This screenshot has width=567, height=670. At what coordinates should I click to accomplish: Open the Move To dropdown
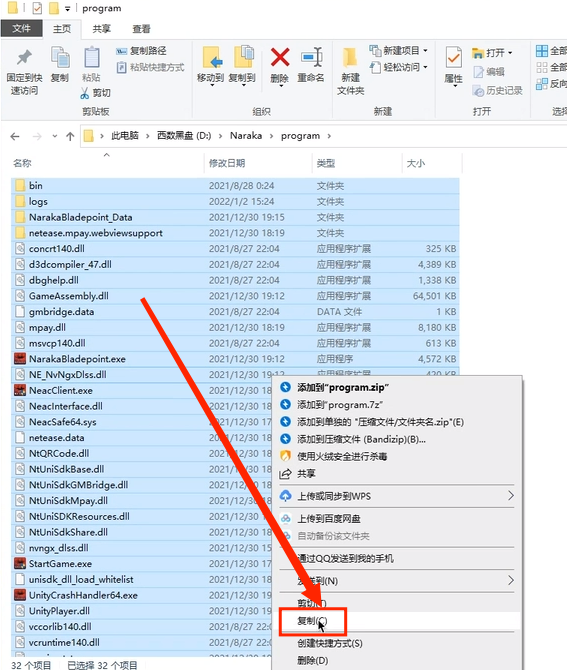[x=211, y=65]
